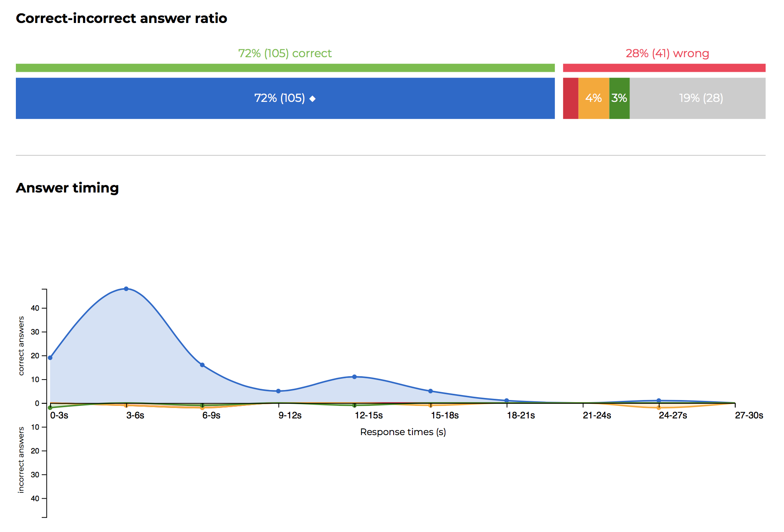Click the 'correct answers' y-axis label
The width and height of the screenshot is (784, 532).
[x=21, y=346]
